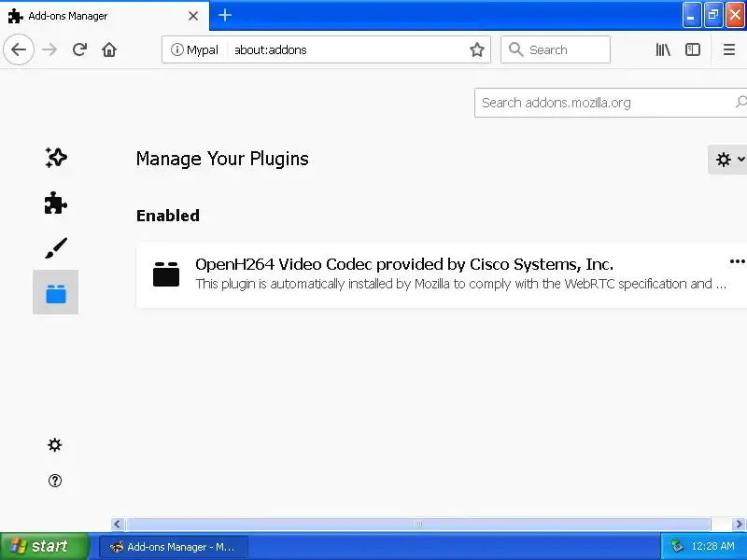Open a new tab
This screenshot has height=560, width=747.
(x=225, y=15)
